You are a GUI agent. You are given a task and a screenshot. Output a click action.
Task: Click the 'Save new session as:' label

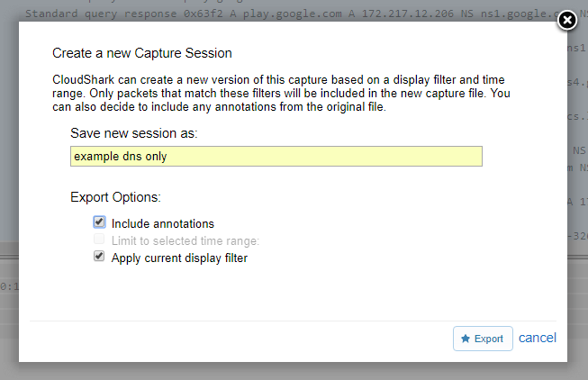tap(134, 133)
